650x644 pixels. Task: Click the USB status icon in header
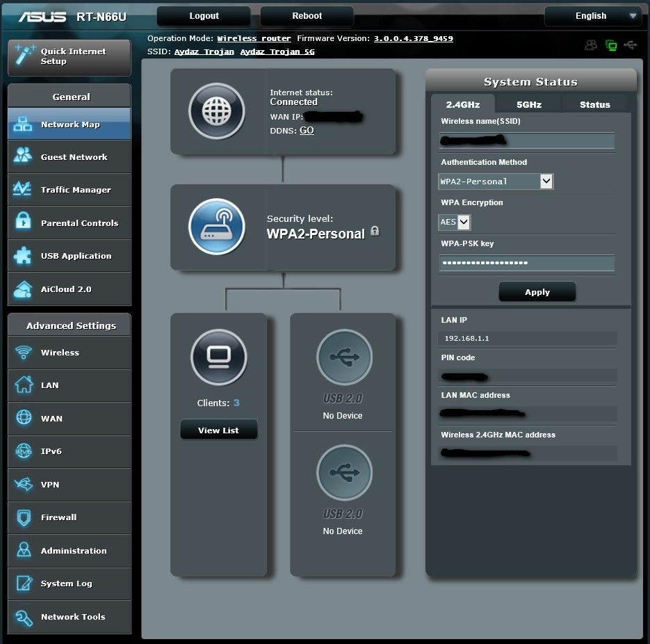tap(630, 45)
